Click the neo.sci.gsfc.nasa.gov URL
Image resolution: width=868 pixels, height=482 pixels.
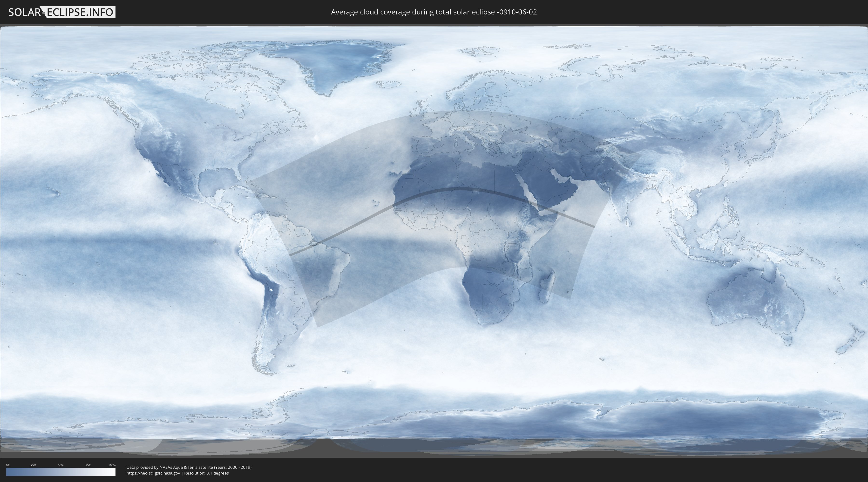[x=153, y=473]
